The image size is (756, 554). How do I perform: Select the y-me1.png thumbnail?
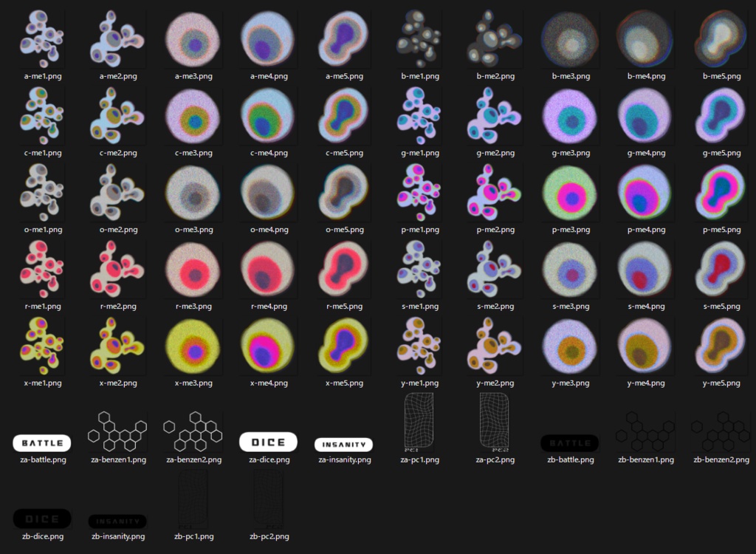click(x=419, y=346)
